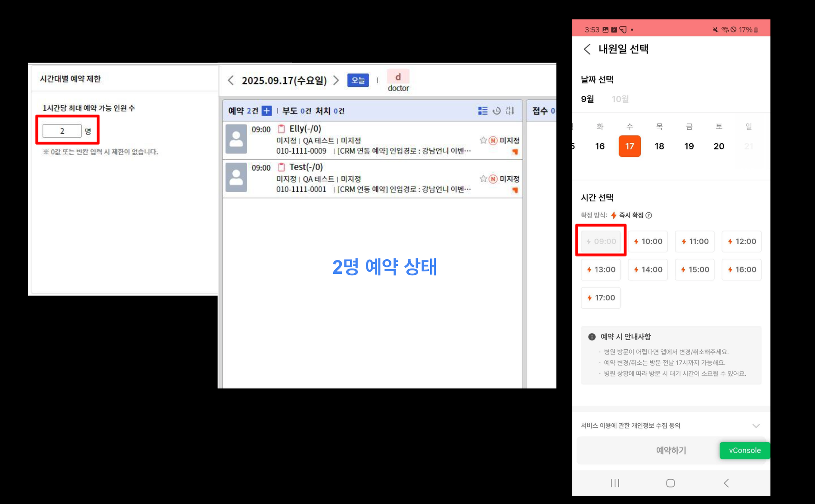Select the 10월 month tab
Viewport: 815px width, 504px height.
[x=620, y=99]
